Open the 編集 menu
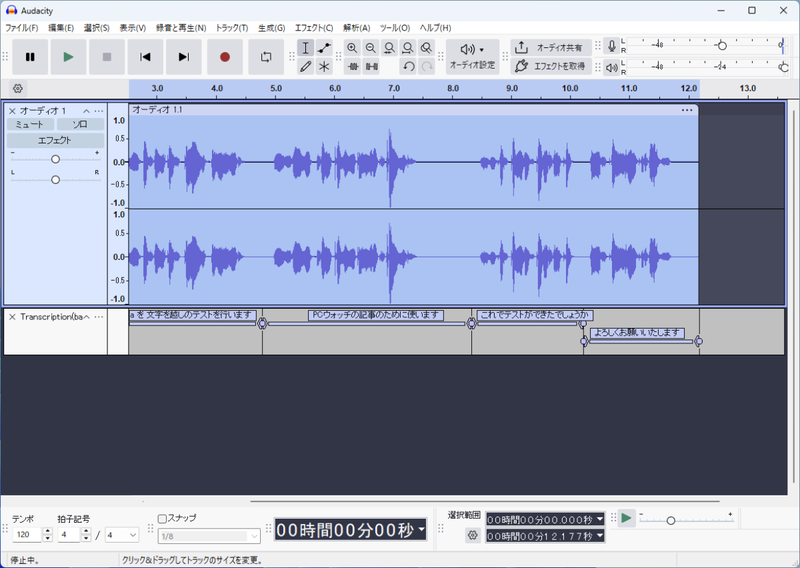 (x=61, y=28)
